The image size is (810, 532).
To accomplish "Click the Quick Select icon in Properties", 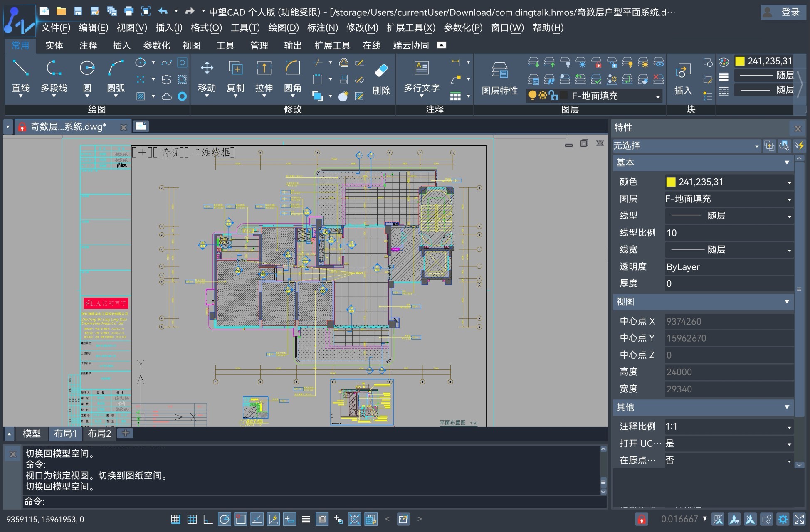I will pyautogui.click(x=799, y=145).
